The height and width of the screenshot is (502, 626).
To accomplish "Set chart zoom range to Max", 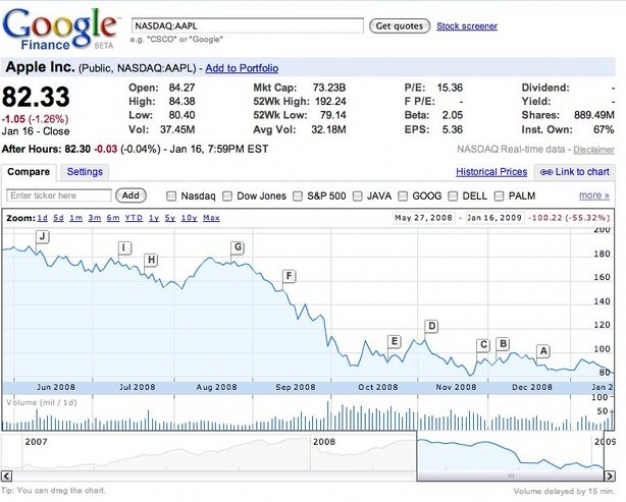I will [x=211, y=217].
